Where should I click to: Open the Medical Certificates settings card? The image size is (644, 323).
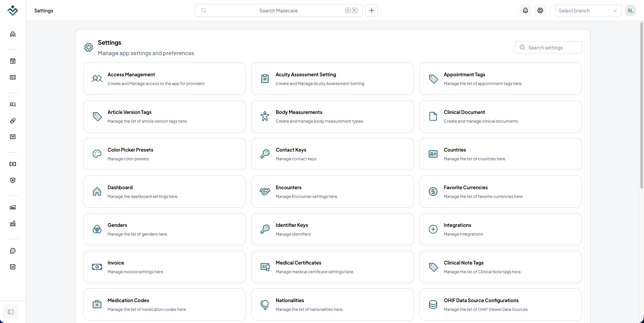[332, 267]
